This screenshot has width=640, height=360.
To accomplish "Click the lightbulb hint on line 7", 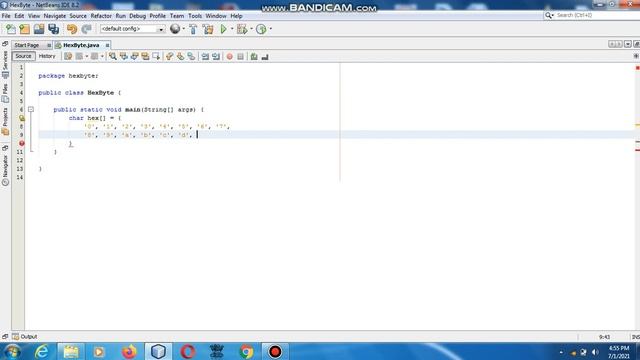I will pos(22,118).
